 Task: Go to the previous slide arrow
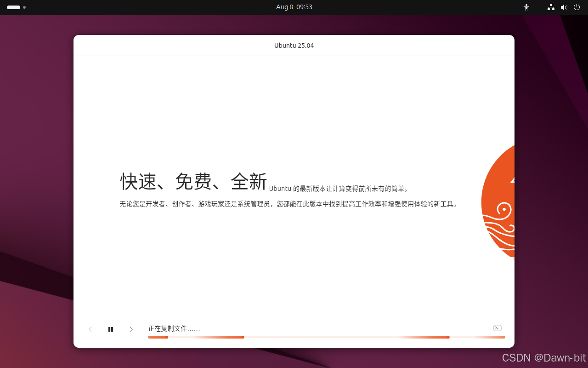(90, 329)
